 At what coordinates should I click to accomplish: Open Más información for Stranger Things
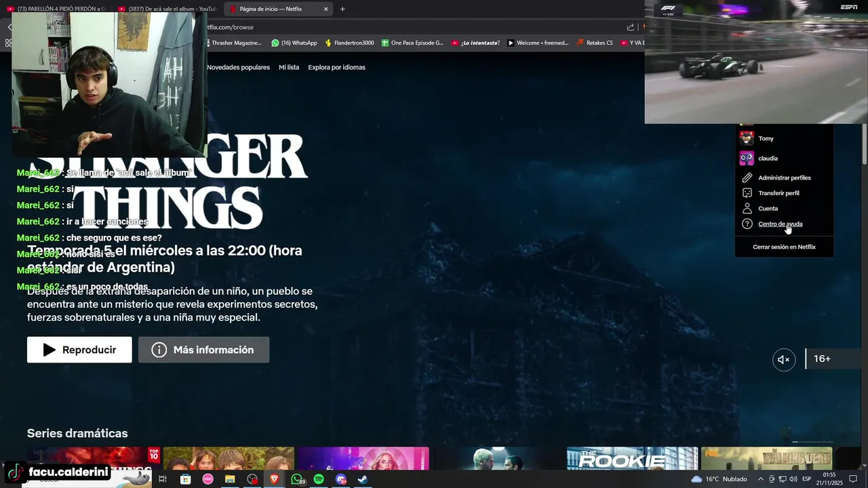coord(203,350)
